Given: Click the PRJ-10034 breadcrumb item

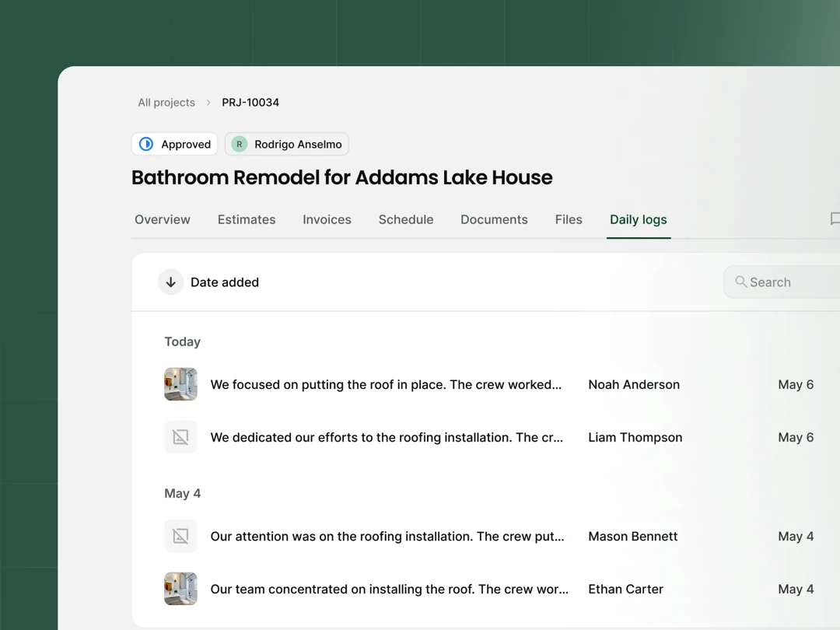Looking at the screenshot, I should coord(250,102).
